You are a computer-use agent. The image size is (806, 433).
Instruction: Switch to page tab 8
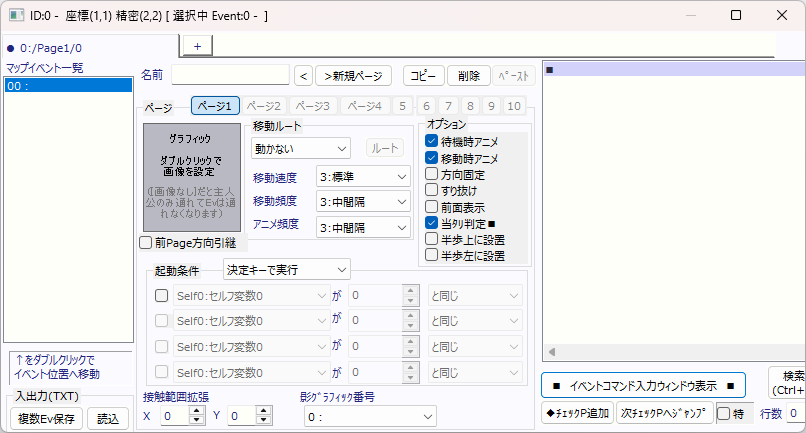tap(470, 106)
